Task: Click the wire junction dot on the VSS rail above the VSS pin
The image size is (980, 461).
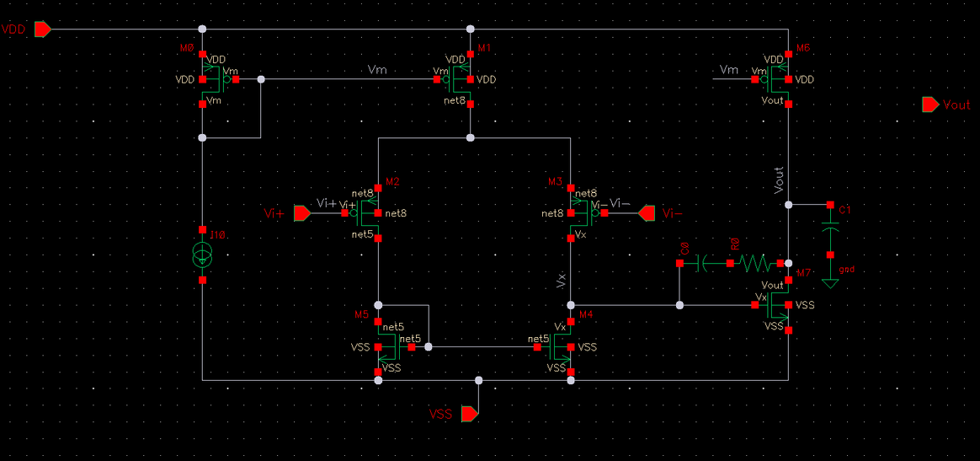Action: point(479,380)
